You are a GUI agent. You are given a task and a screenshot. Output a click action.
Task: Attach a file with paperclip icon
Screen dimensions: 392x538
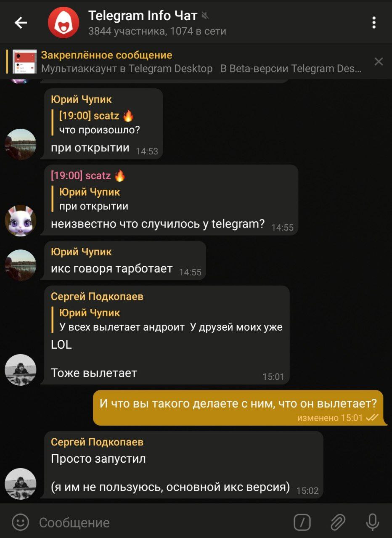(338, 522)
